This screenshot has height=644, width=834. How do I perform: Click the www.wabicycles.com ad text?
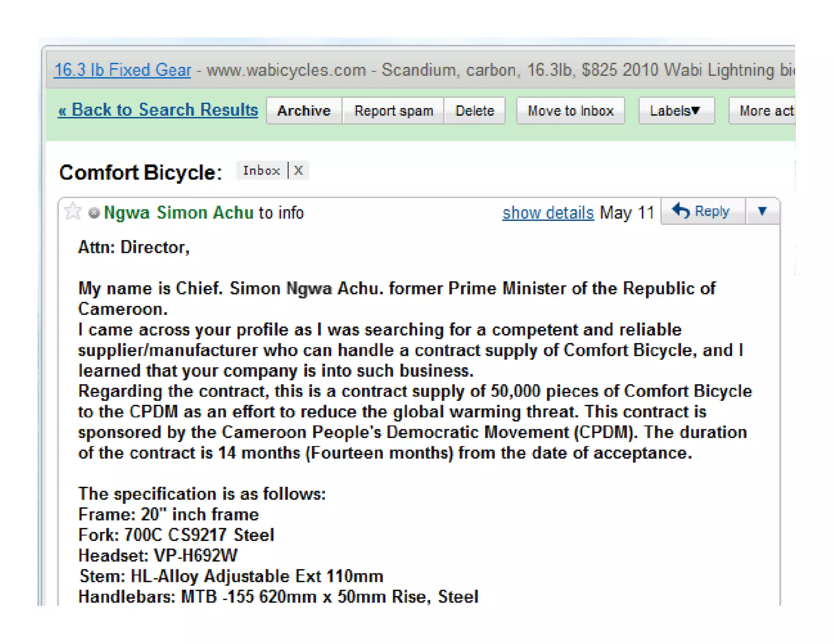click(x=286, y=70)
